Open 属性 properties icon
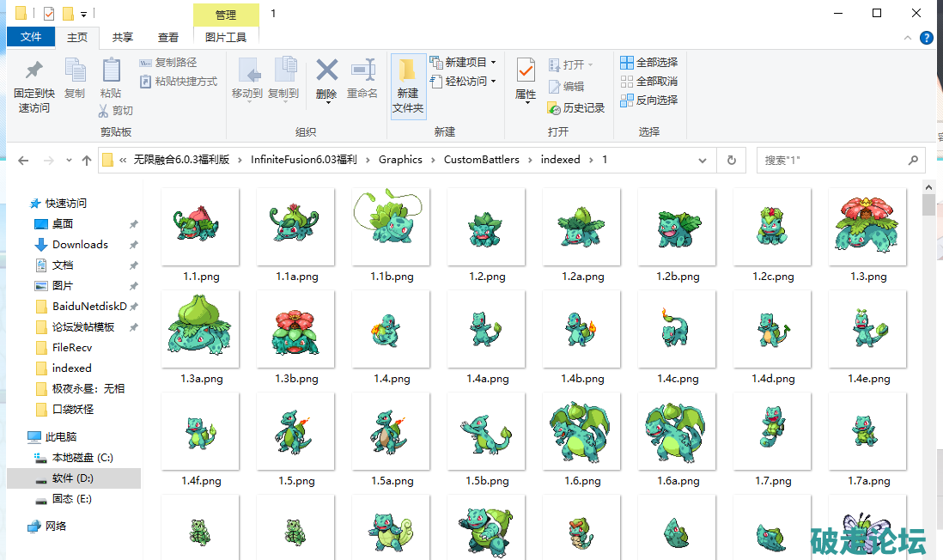943x560 pixels. (526, 72)
